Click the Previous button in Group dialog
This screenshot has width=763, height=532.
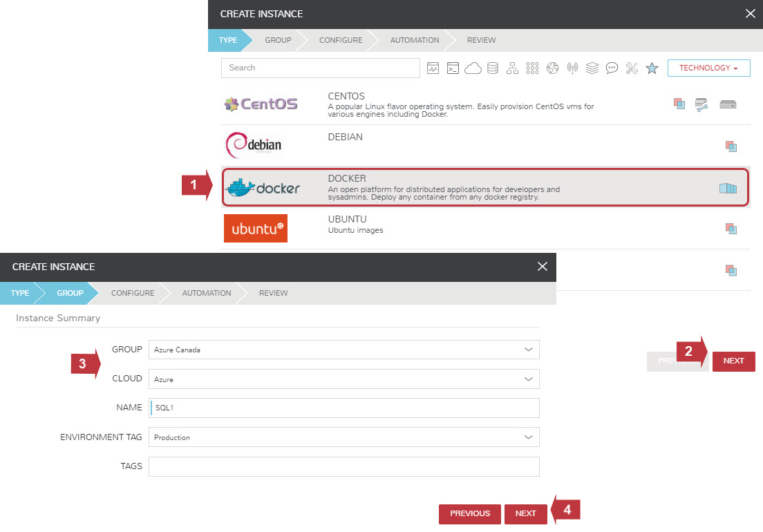pos(470,513)
